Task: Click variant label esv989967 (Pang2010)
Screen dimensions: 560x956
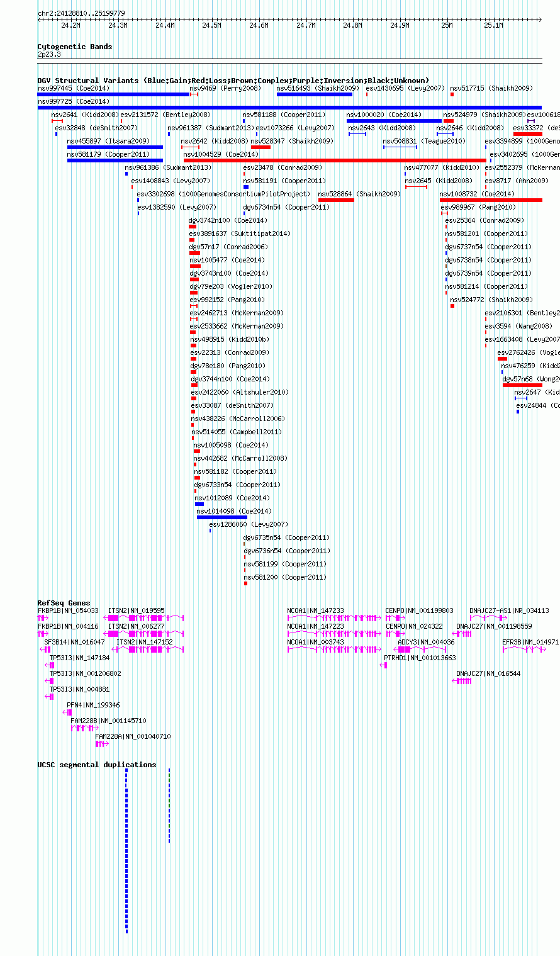Action: pos(478,208)
